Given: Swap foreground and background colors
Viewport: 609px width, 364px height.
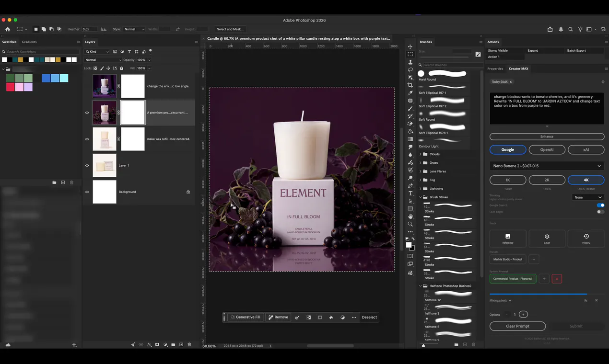Looking at the screenshot, I should point(413,239).
